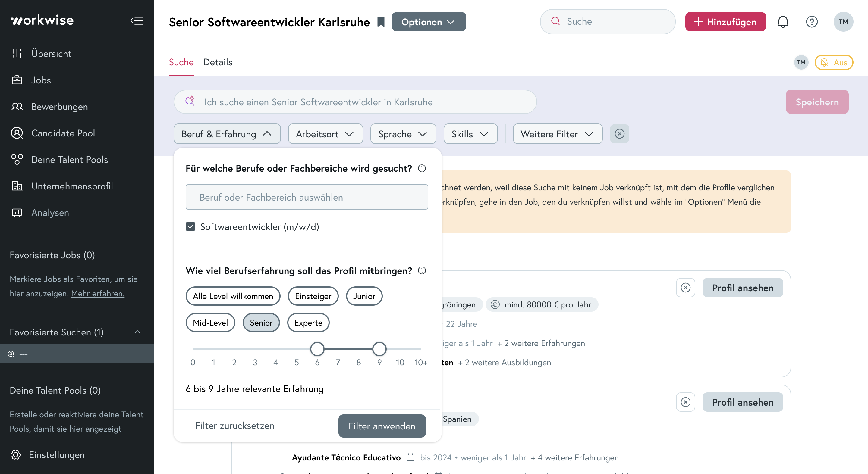
Task: Apply filters via Filter anwenden
Action: (382, 426)
